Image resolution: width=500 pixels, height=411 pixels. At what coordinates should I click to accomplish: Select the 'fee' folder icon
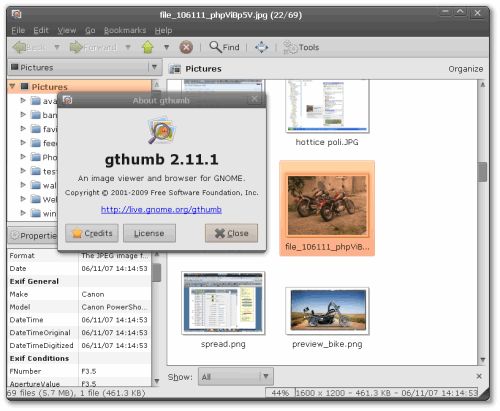coord(36,143)
